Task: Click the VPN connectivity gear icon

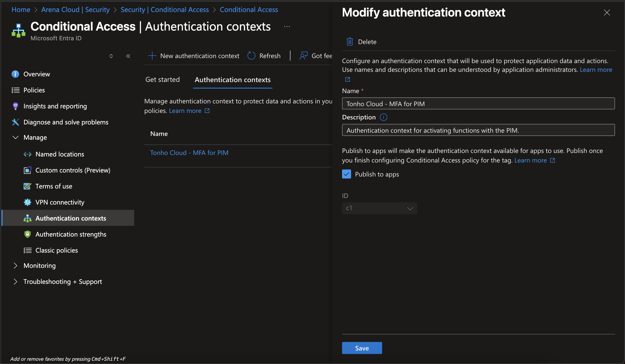Action: (27, 202)
